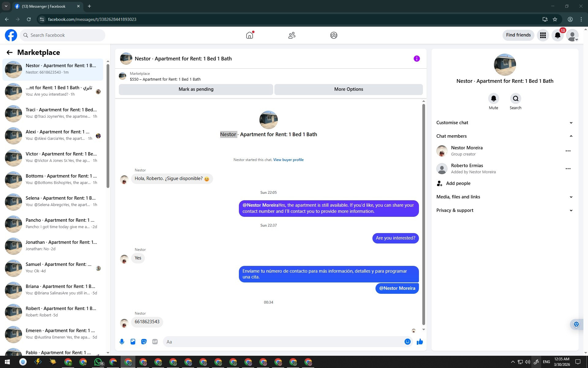Image resolution: width=588 pixels, height=368 pixels.
Task: Open volume control in system tray
Action: click(527, 362)
